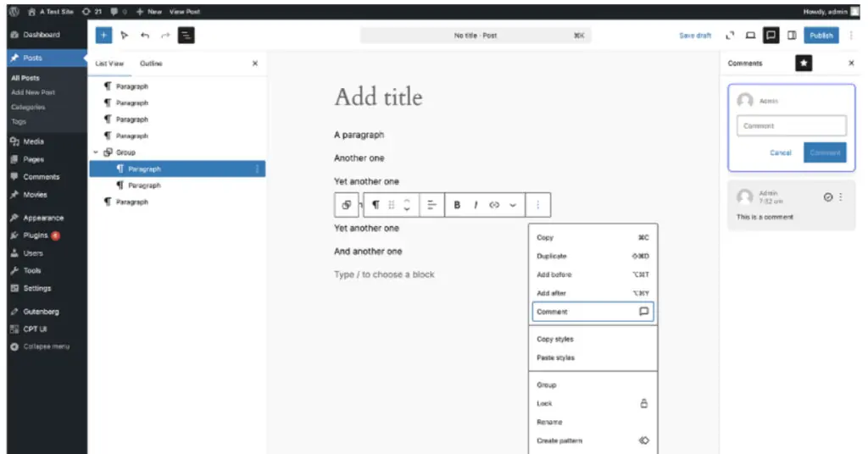This screenshot has width=868, height=454.
Task: Click the Paragraph block type icon in the toolbar
Action: (376, 205)
